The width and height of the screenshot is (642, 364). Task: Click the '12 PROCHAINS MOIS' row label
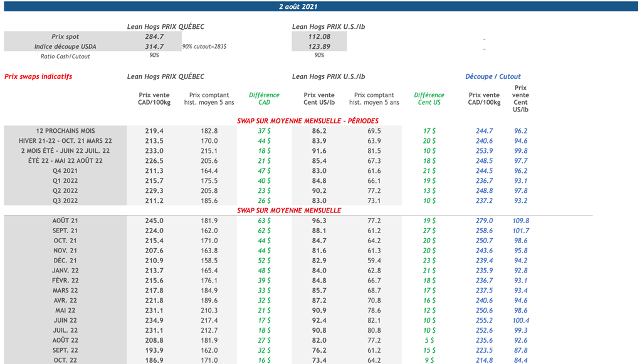65,131
